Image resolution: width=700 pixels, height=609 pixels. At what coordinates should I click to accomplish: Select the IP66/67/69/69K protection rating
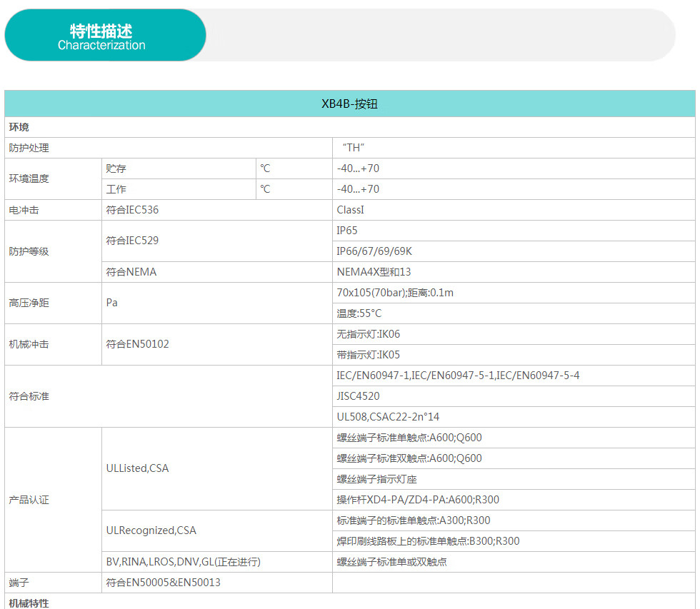374,251
